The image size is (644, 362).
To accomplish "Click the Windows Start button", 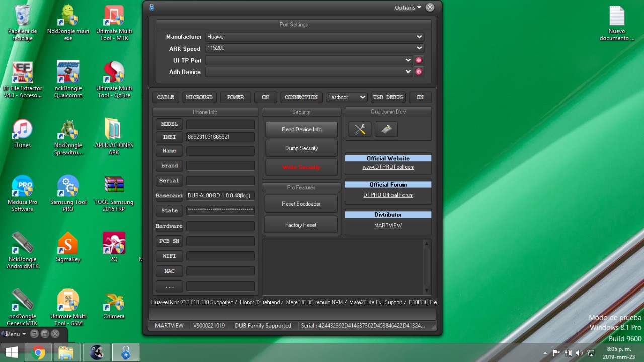I will [12, 352].
